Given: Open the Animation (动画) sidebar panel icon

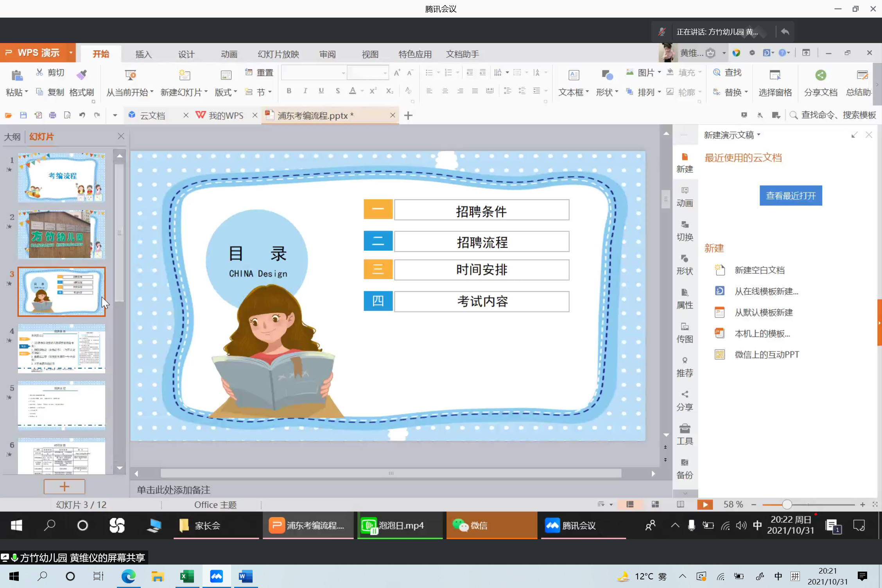Looking at the screenshot, I should [x=685, y=196].
